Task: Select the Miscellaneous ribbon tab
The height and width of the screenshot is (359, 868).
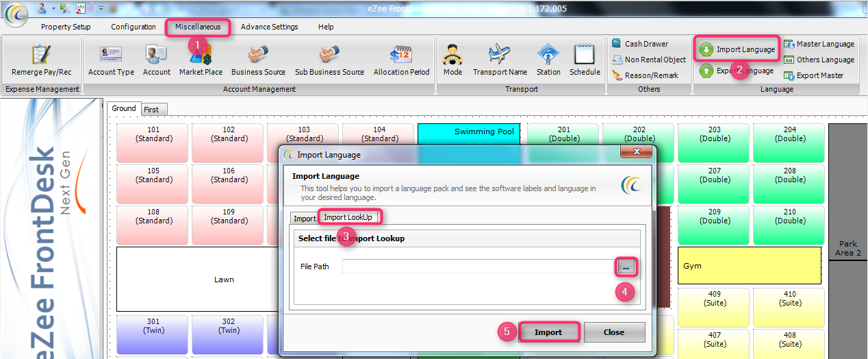Action: (x=198, y=27)
